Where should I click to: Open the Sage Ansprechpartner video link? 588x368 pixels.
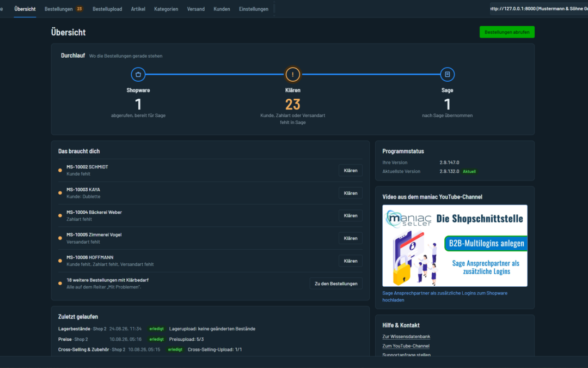(445, 296)
